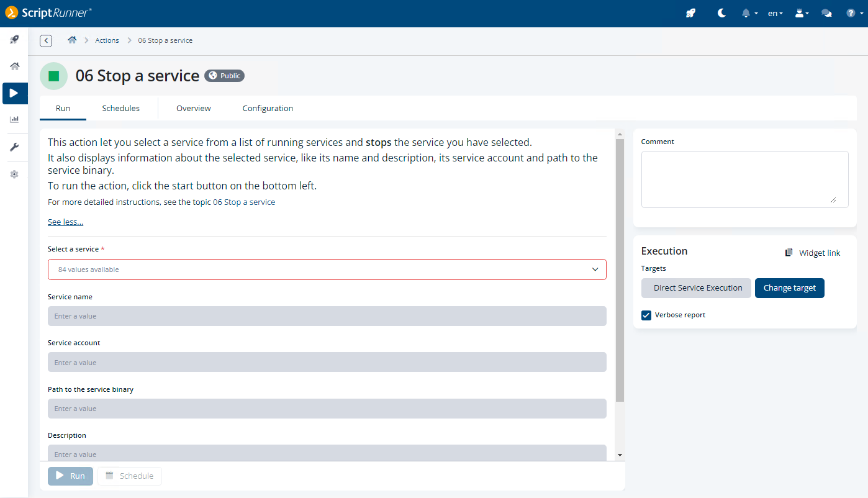This screenshot has height=498, width=868.
Task: Click the Run button at the bottom
Action: (71, 476)
